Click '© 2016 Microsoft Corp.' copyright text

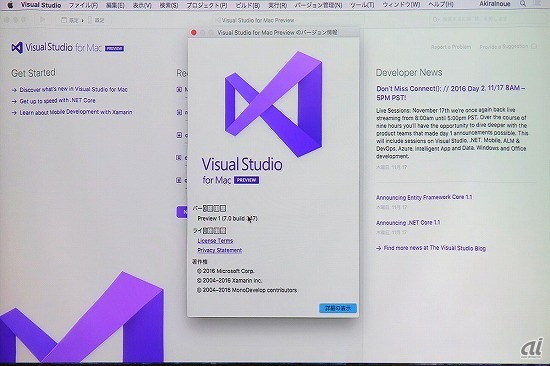[226, 271]
